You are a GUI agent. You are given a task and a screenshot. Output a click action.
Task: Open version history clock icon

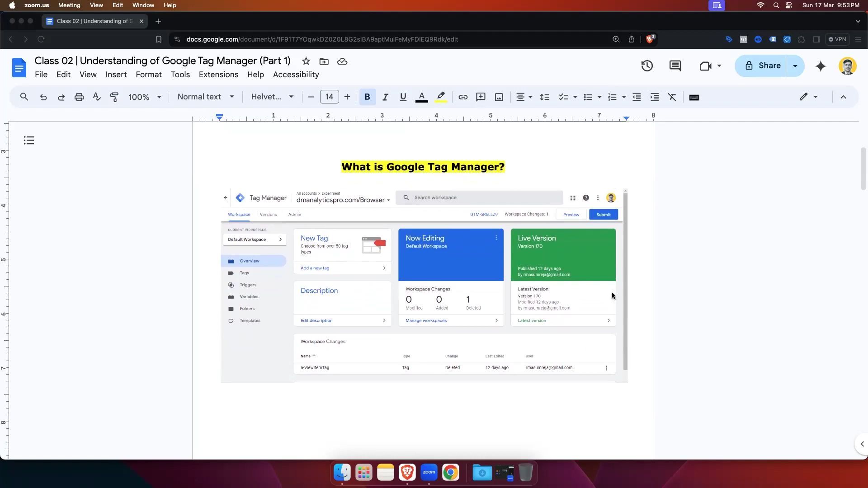click(647, 66)
